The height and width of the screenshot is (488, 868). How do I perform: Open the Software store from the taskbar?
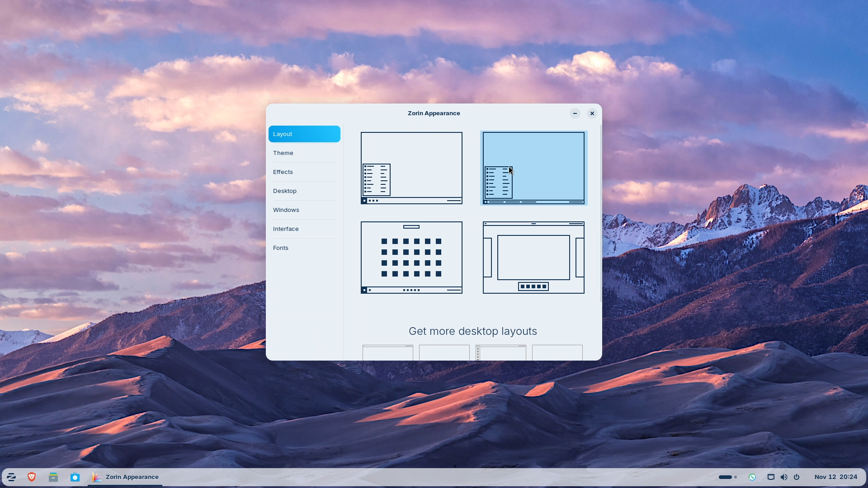point(75,477)
